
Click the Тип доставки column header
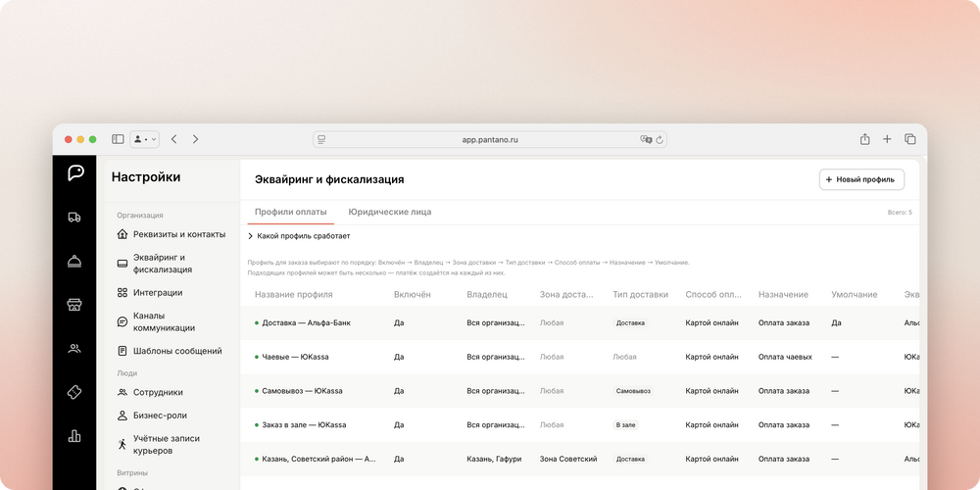tap(641, 294)
